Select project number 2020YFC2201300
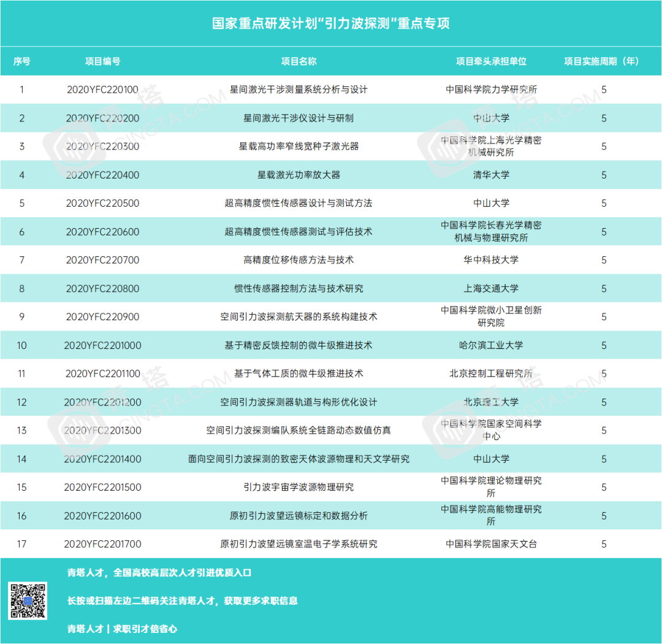The image size is (662, 644). click(102, 431)
